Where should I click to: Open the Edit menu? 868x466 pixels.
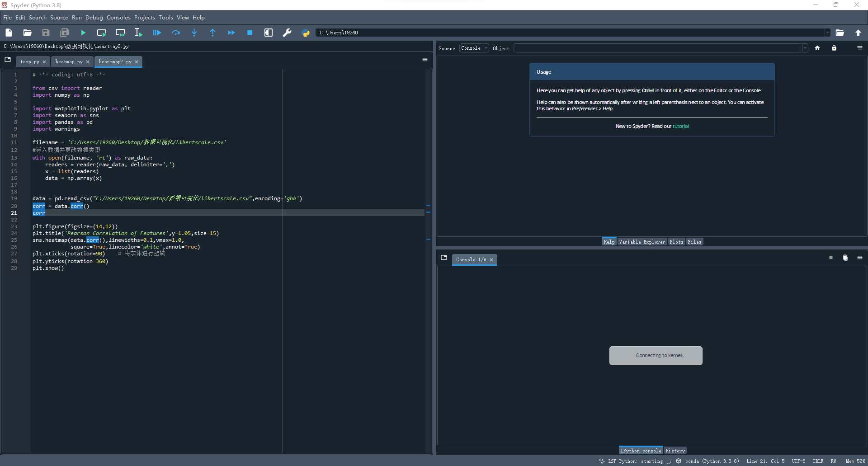[20, 18]
